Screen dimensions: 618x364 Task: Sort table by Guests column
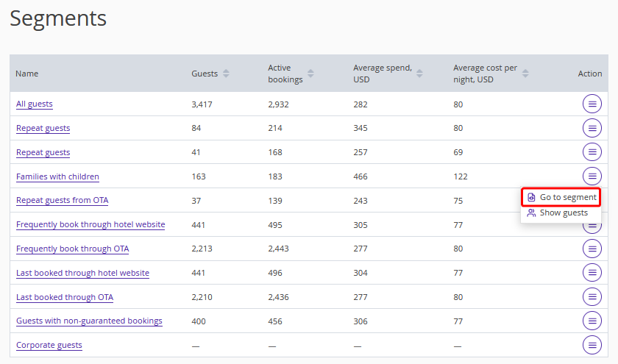click(x=226, y=74)
